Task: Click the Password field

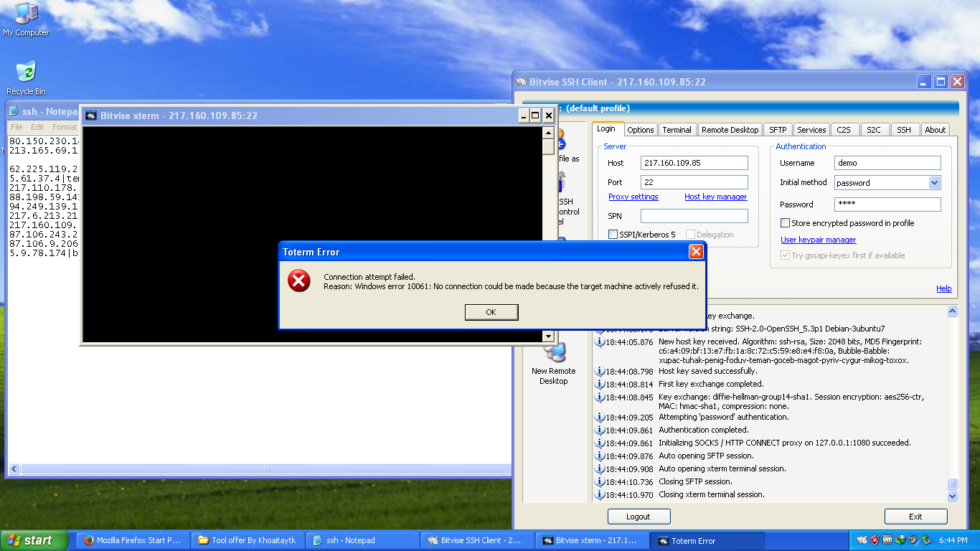Action: pos(887,204)
